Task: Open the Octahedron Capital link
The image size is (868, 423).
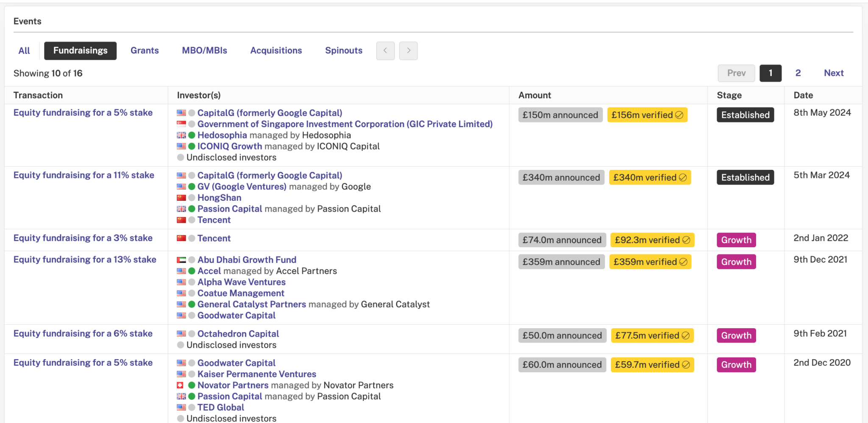Action: 238,334
